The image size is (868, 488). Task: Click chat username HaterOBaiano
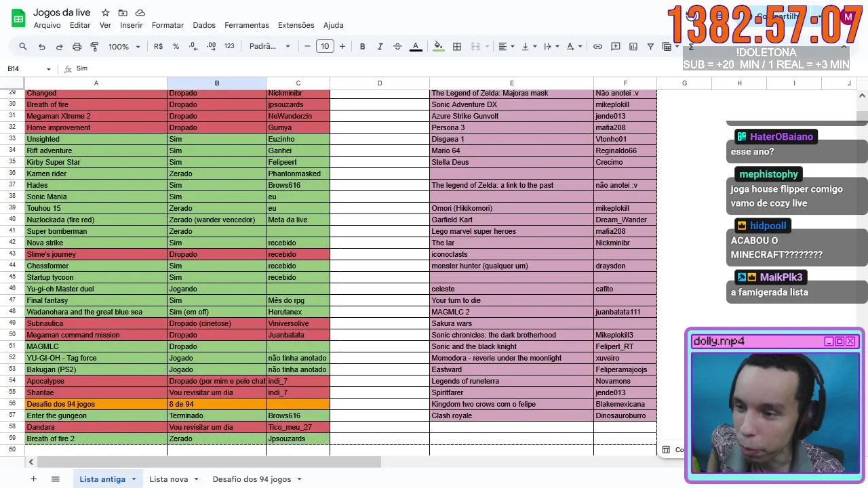coord(781,137)
